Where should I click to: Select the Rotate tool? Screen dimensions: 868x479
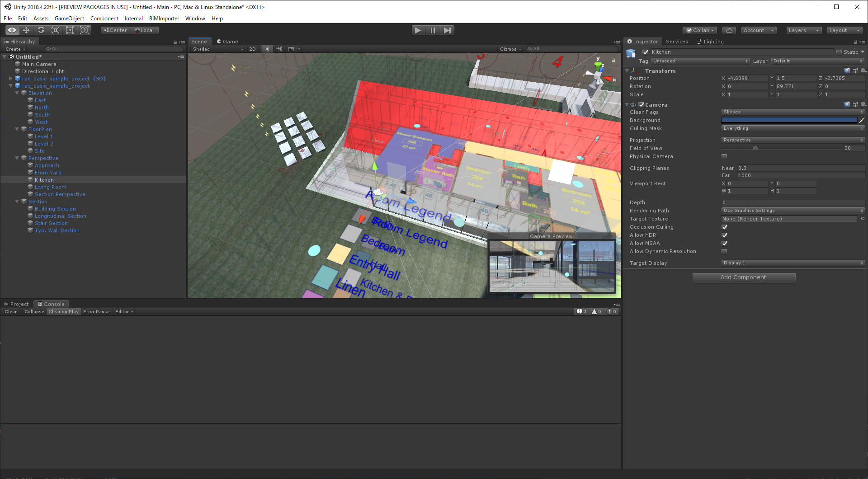point(41,30)
